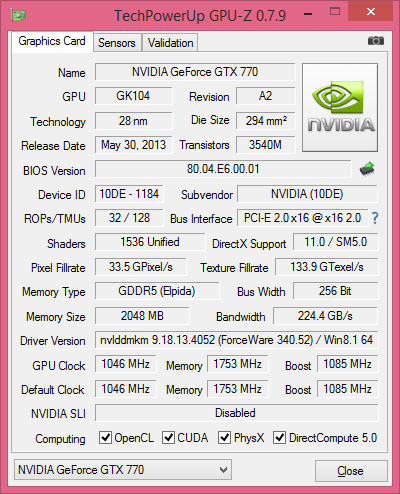
Task: Click the Texture Fillrate 133.9 GTexel/s value
Action: pyautogui.click(x=327, y=267)
